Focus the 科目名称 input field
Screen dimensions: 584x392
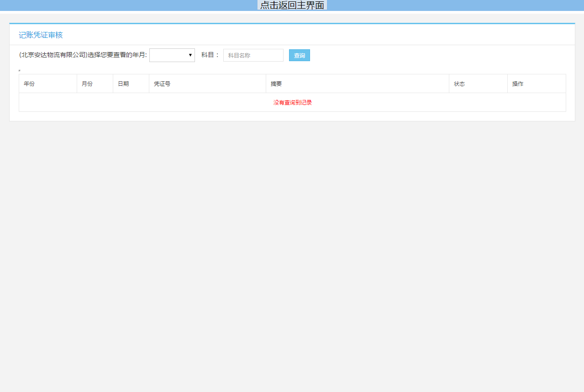253,55
